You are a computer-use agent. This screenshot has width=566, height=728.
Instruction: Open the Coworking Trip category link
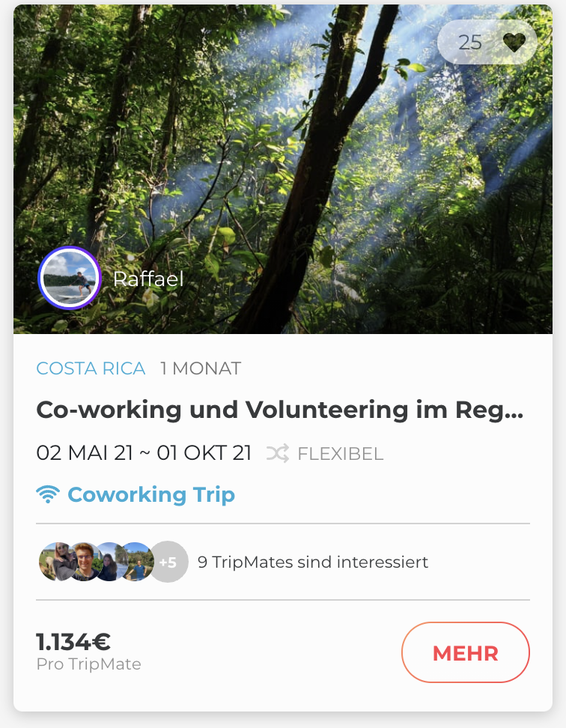coord(151,494)
